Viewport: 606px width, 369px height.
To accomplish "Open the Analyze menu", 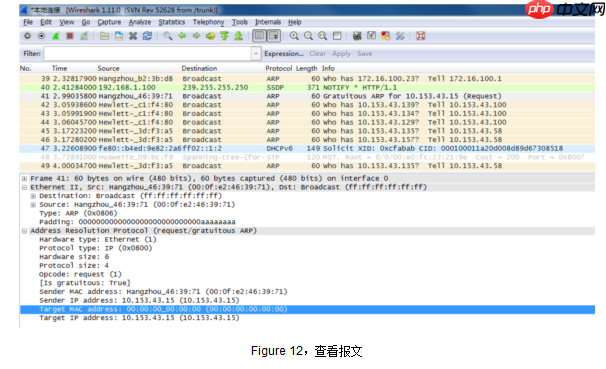I will point(140,22).
